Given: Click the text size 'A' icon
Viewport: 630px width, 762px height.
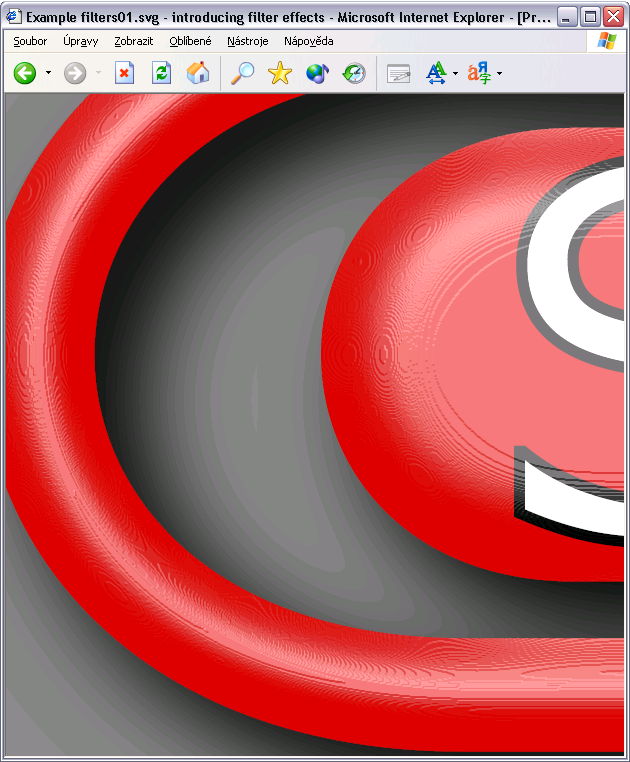Looking at the screenshot, I should tap(436, 73).
